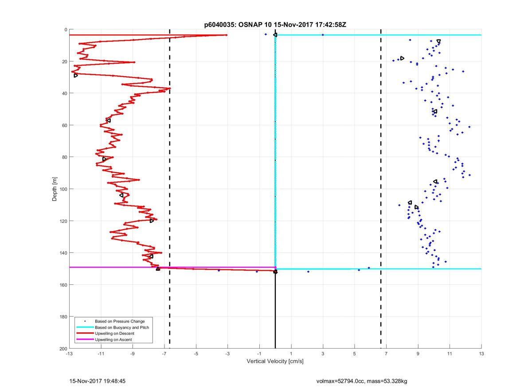Click the x-axis tick label 9
This screenshot has width=532, height=392.
point(418,354)
